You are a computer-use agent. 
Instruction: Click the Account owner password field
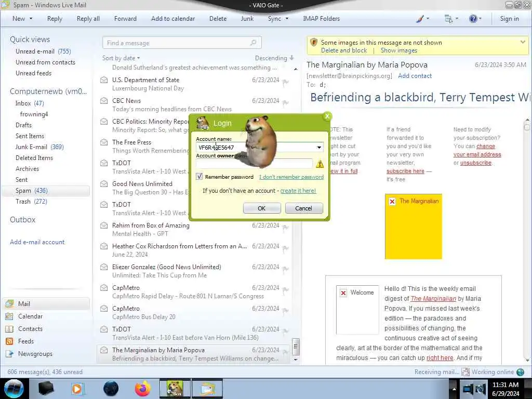(254, 164)
